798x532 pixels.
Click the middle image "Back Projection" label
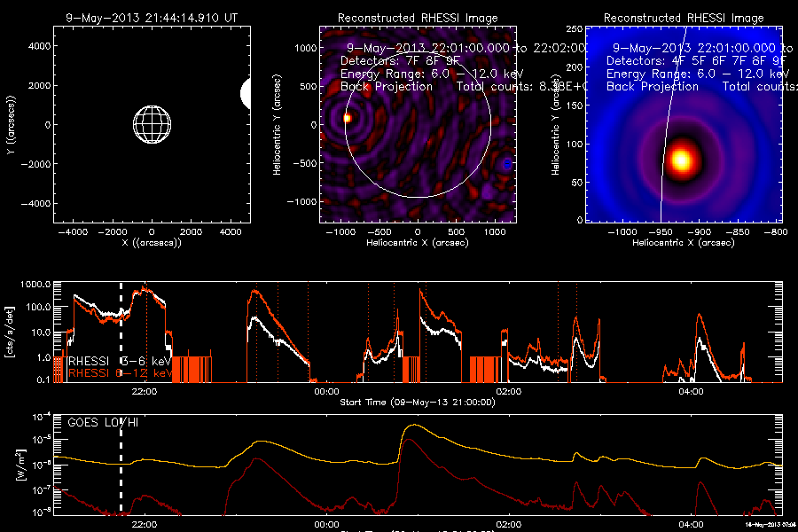(387, 87)
